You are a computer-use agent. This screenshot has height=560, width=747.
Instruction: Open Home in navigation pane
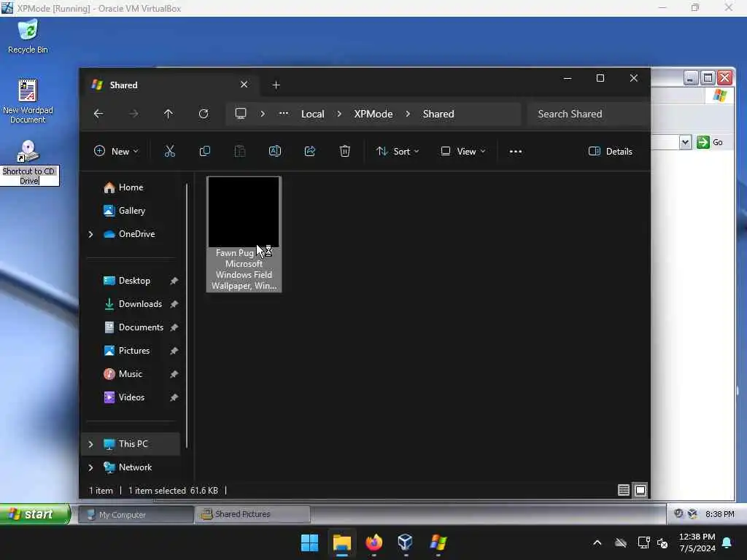click(123, 187)
